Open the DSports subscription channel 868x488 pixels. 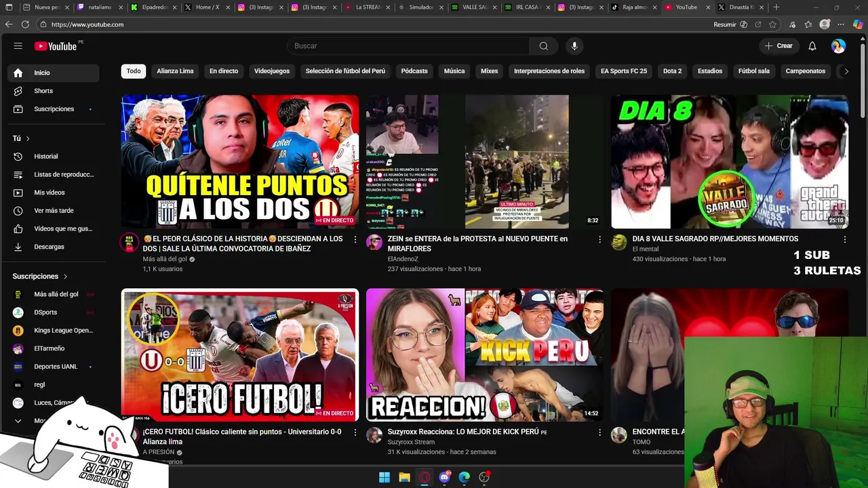pyautogui.click(x=53, y=312)
